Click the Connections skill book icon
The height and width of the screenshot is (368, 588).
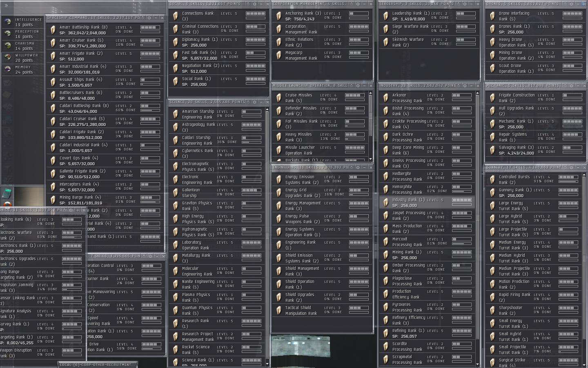175,16
